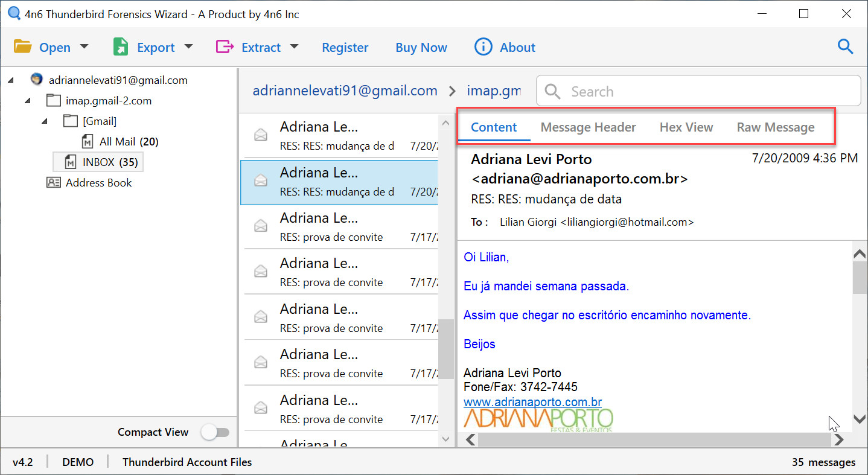Click the 35 messages status text
The image size is (868, 475).
coord(824,462)
